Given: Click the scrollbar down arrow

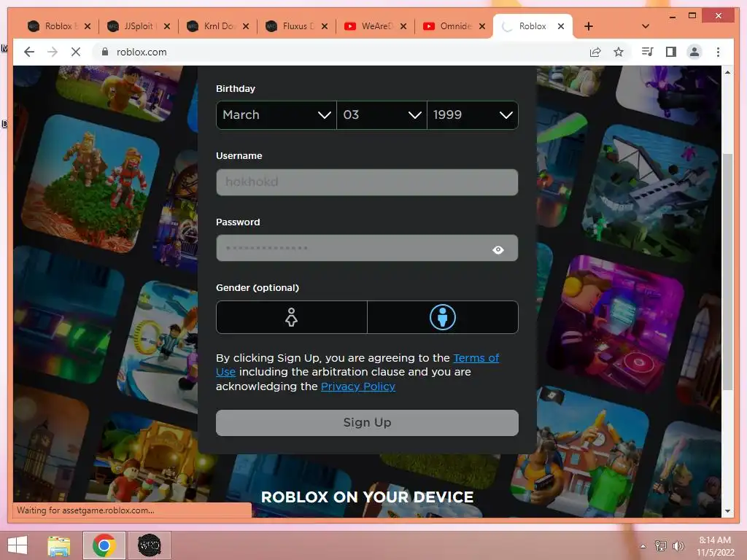Looking at the screenshot, I should pos(727,511).
